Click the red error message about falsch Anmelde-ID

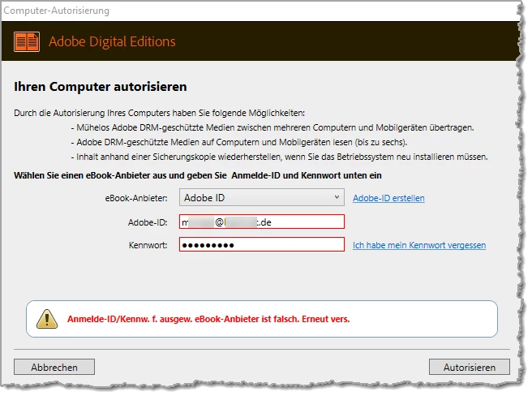coord(208,319)
